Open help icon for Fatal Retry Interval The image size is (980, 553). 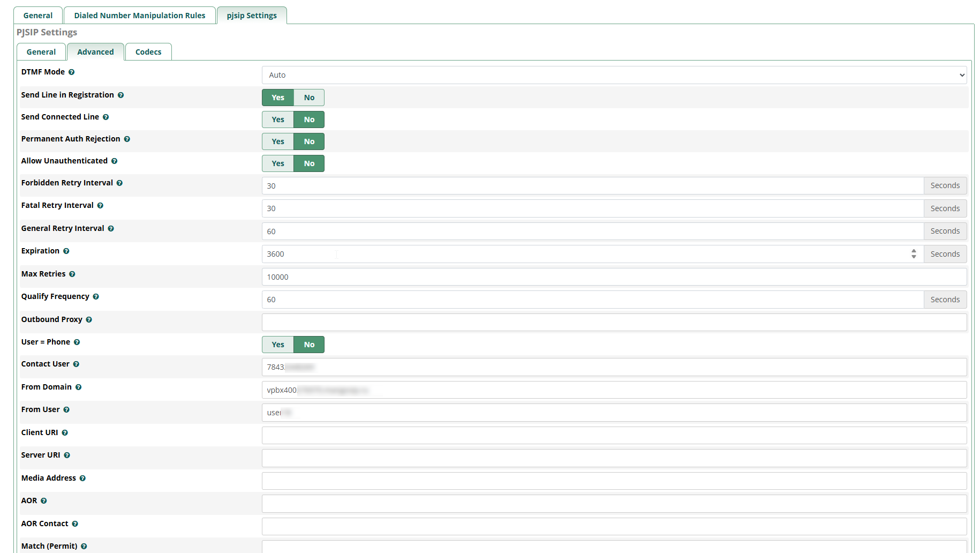click(x=100, y=206)
